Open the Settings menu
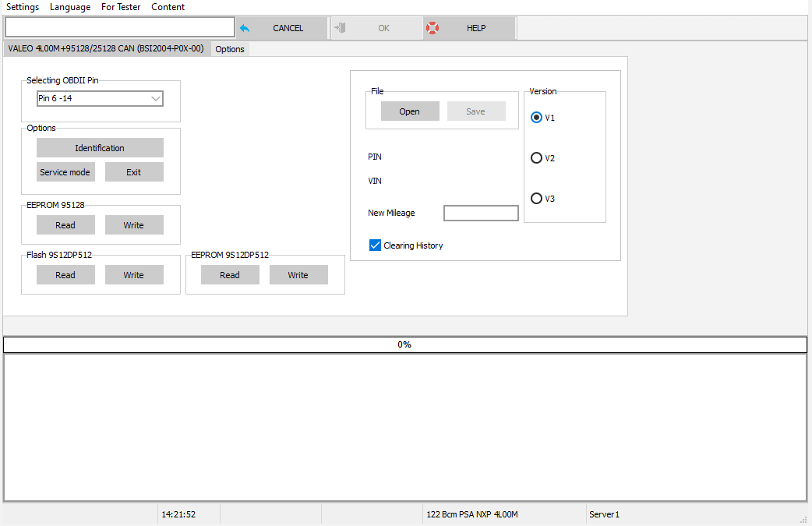Screen dimensions: 812x526 point(23,7)
